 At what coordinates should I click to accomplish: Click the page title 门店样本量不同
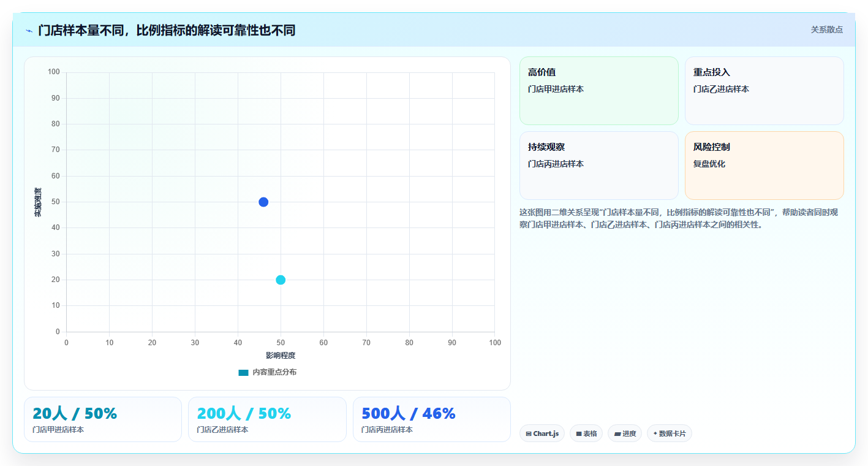pos(167,30)
